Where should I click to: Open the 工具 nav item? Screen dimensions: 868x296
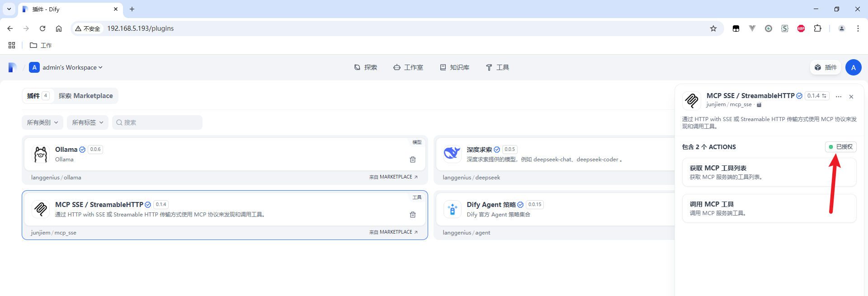coord(497,67)
